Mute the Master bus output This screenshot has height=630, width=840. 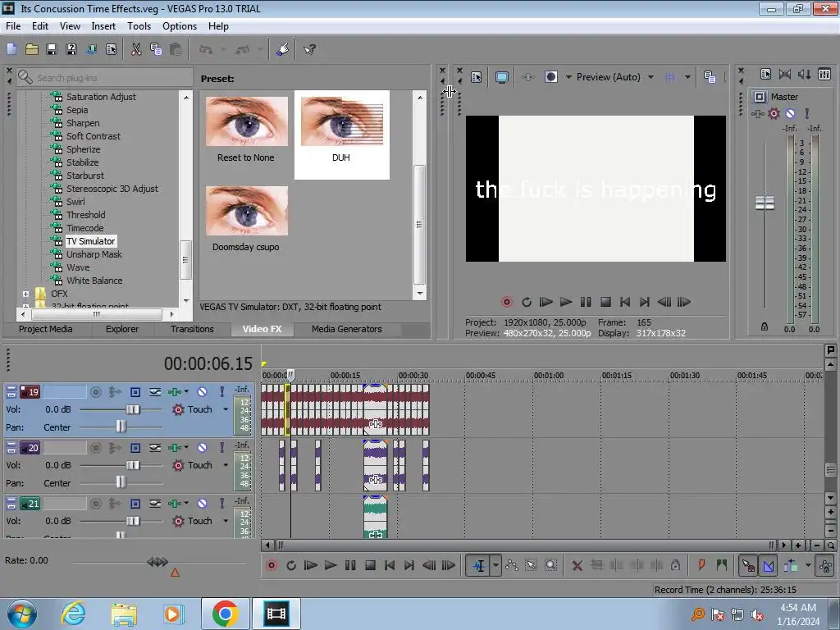pyautogui.click(x=790, y=113)
